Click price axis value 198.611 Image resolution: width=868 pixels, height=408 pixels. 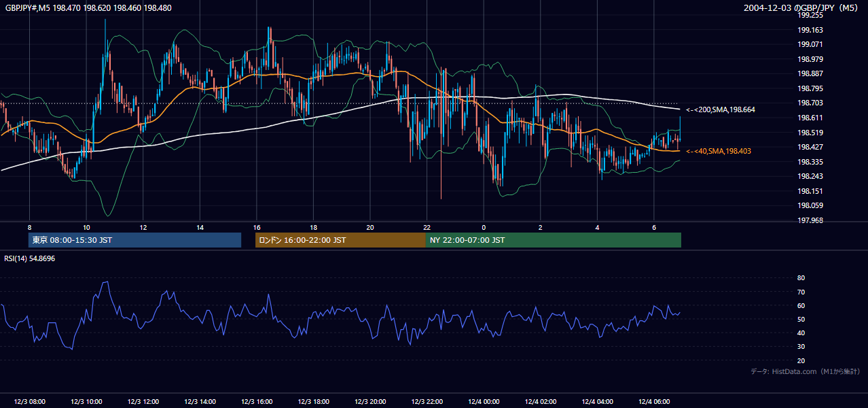[810, 118]
